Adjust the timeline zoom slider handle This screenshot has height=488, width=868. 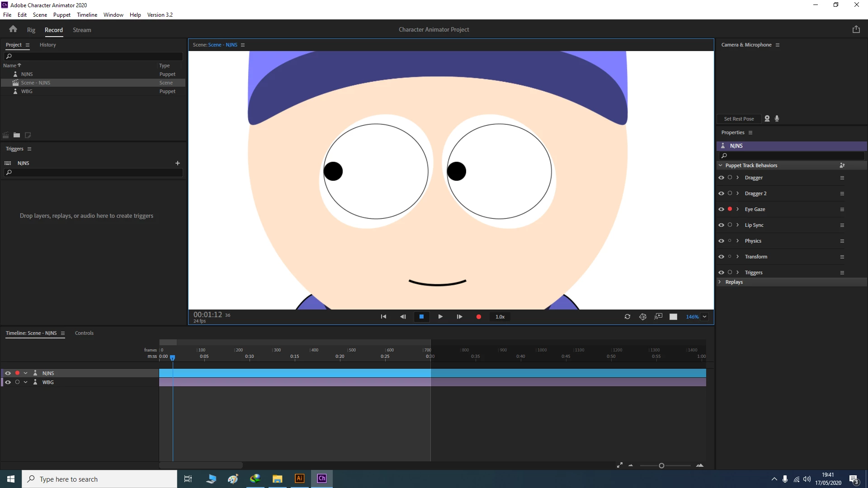(661, 466)
